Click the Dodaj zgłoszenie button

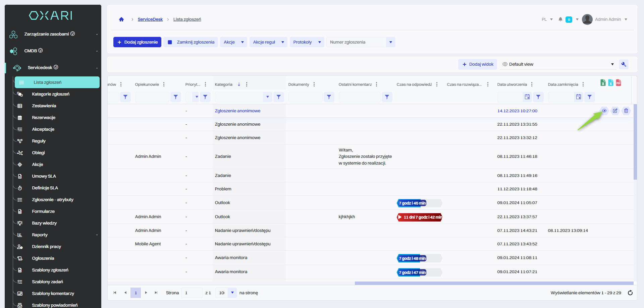coord(137,42)
